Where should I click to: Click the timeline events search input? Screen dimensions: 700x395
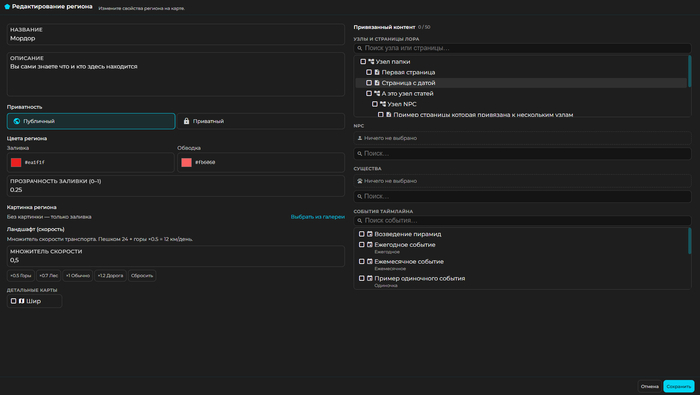[522, 220]
